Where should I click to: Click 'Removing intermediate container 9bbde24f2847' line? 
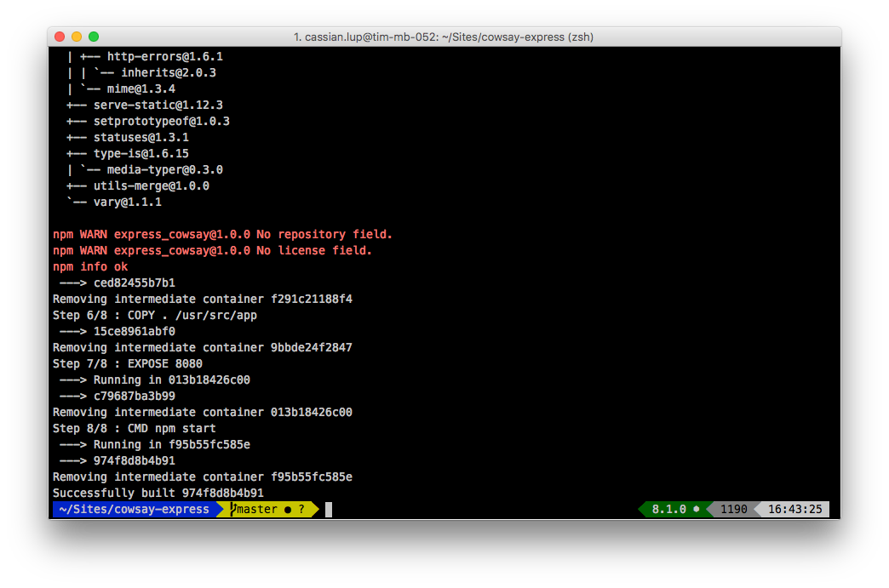(203, 347)
